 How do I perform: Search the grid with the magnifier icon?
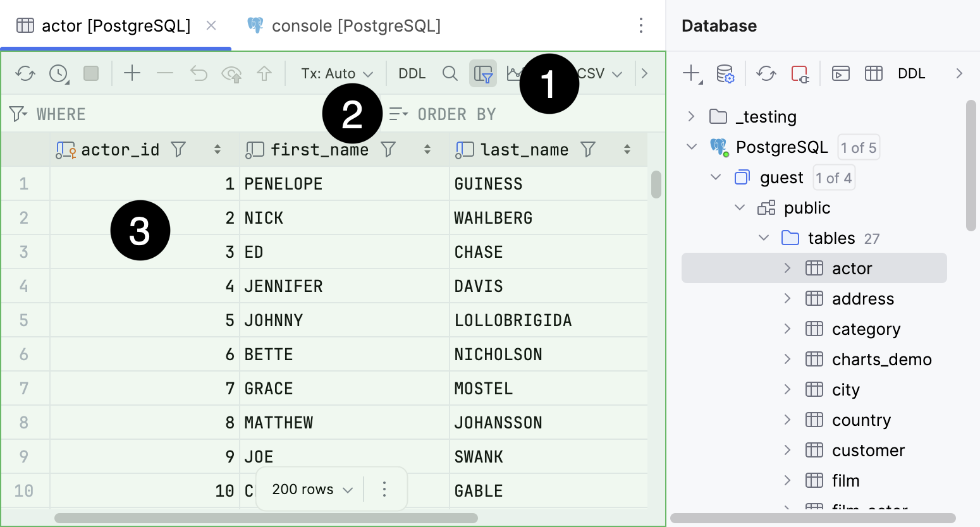(450, 73)
